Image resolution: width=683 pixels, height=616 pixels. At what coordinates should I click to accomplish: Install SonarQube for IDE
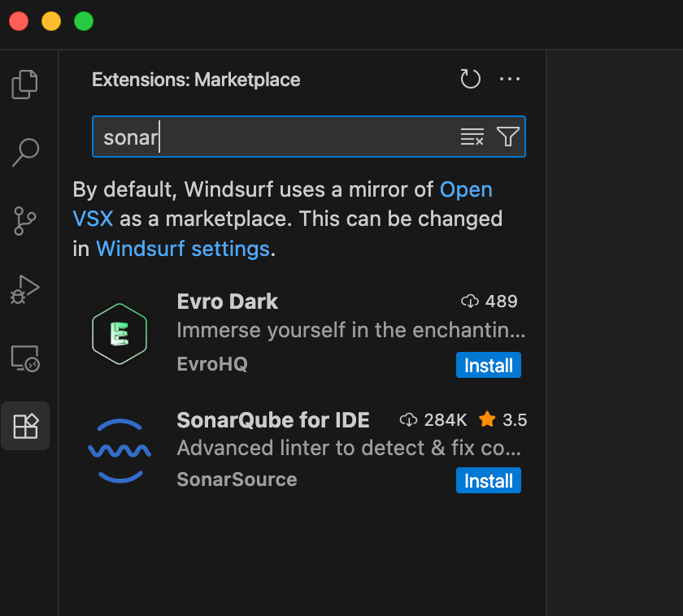(488, 480)
